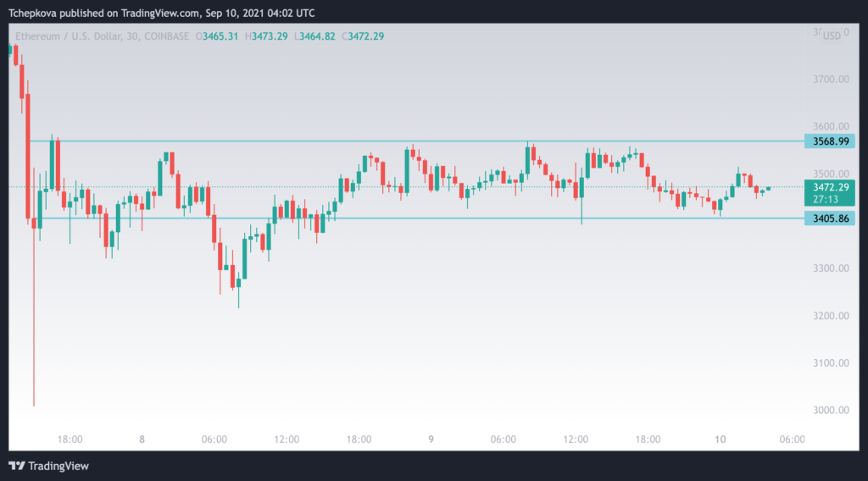Click the 18:00 time label at left
This screenshot has width=868, height=481.
[x=70, y=440]
